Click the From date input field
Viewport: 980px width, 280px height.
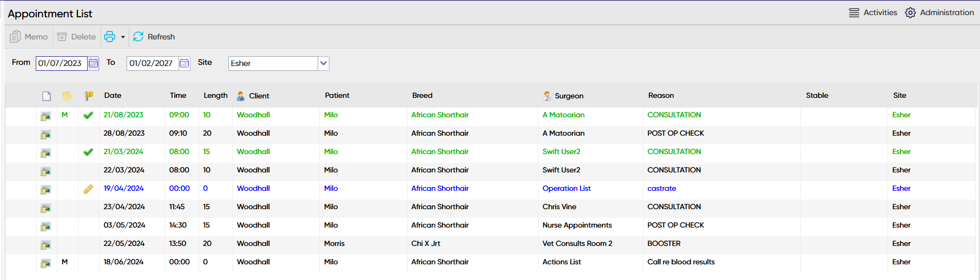pyautogui.click(x=61, y=63)
